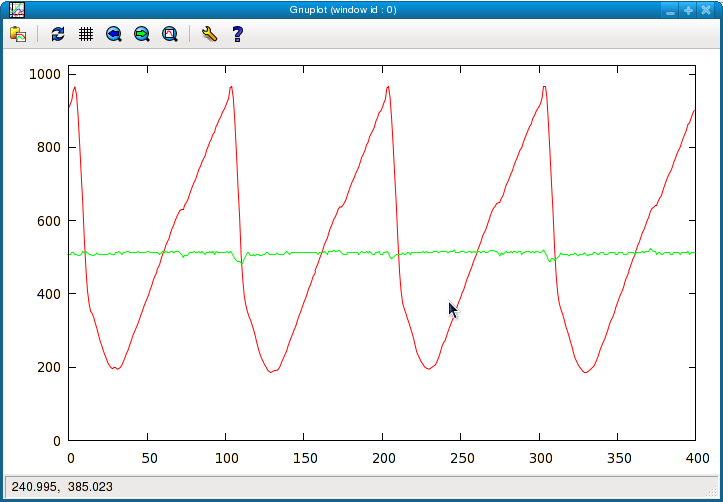Toggle the grid display
This screenshot has width=723, height=502.
coord(86,34)
